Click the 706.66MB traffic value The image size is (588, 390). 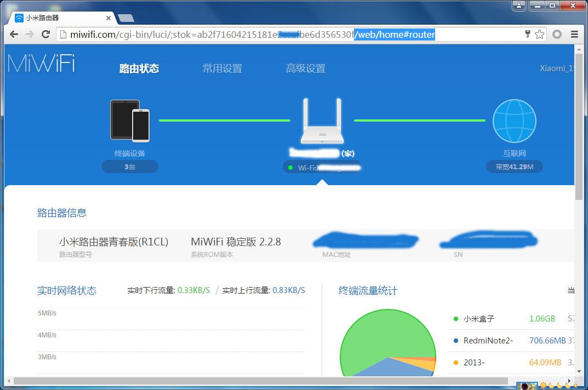pyautogui.click(x=547, y=341)
